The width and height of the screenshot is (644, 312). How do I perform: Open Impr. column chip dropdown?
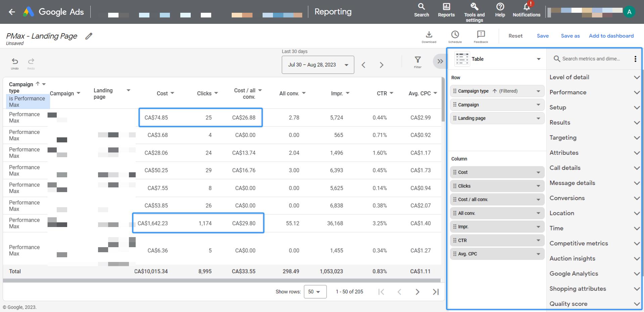tap(538, 227)
